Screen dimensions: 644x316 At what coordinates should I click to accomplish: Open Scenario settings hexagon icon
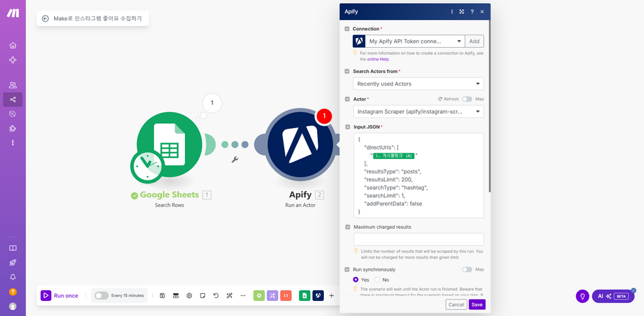pyautogui.click(x=189, y=295)
